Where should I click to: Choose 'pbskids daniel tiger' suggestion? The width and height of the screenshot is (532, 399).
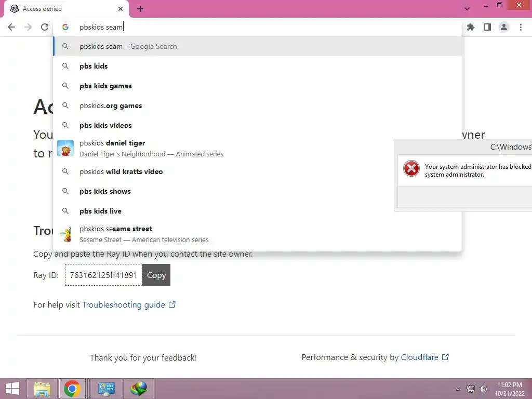click(258, 148)
